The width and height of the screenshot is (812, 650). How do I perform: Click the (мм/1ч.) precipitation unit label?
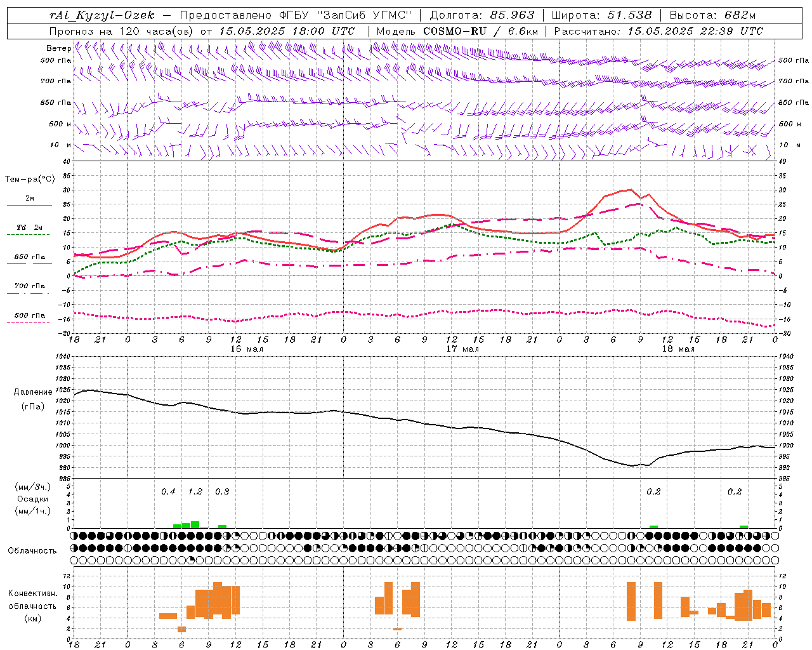pyautogui.click(x=33, y=511)
